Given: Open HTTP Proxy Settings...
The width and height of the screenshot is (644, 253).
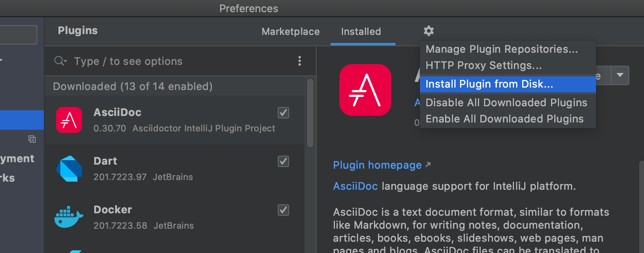Looking at the screenshot, I should click(x=508, y=65).
